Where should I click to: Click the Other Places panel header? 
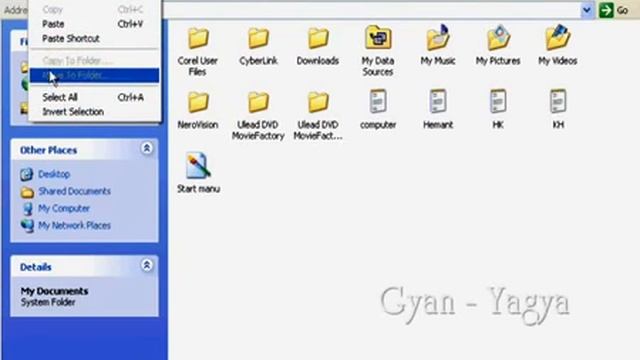click(84, 149)
